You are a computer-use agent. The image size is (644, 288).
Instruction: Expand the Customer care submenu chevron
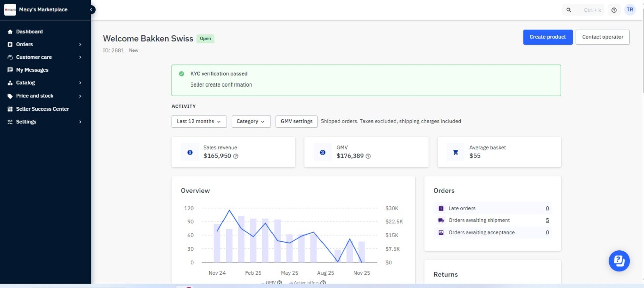(x=80, y=57)
